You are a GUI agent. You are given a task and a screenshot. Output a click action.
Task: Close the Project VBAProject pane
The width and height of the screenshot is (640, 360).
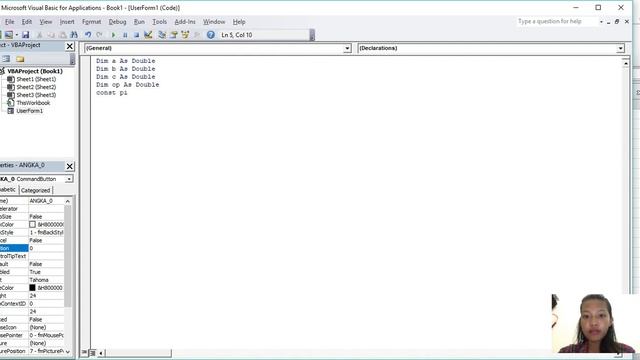pos(70,46)
